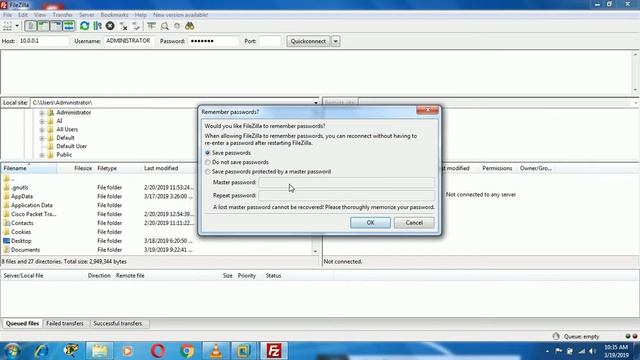Expand the Public folder tree node
Image resolution: width=640 pixels, height=360 pixels.
[x=42, y=155]
